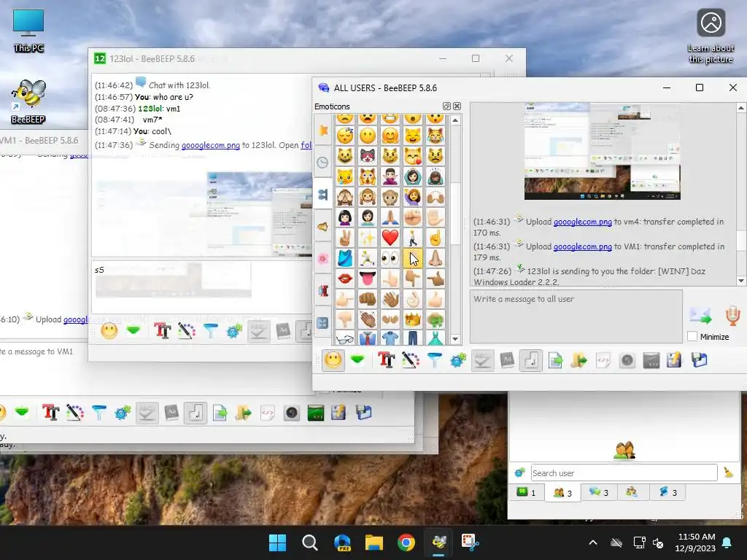Switch to the recent clock emoticon tab
747x560 pixels.
(323, 163)
